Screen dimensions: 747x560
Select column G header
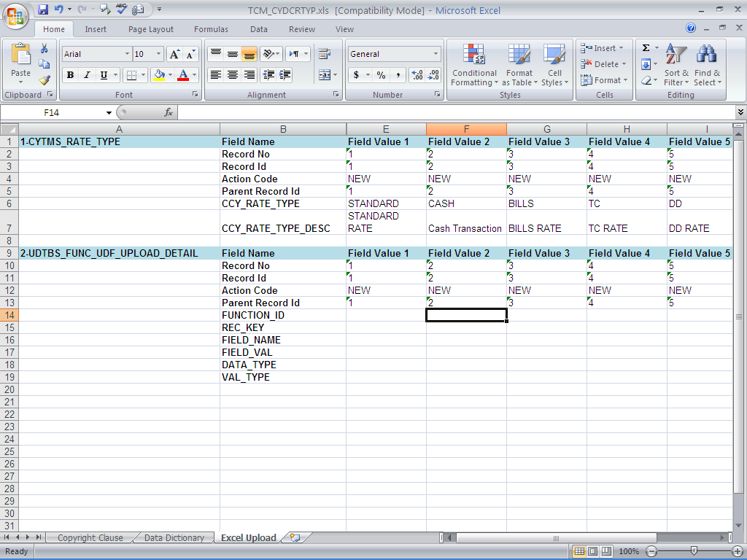pyautogui.click(x=547, y=129)
